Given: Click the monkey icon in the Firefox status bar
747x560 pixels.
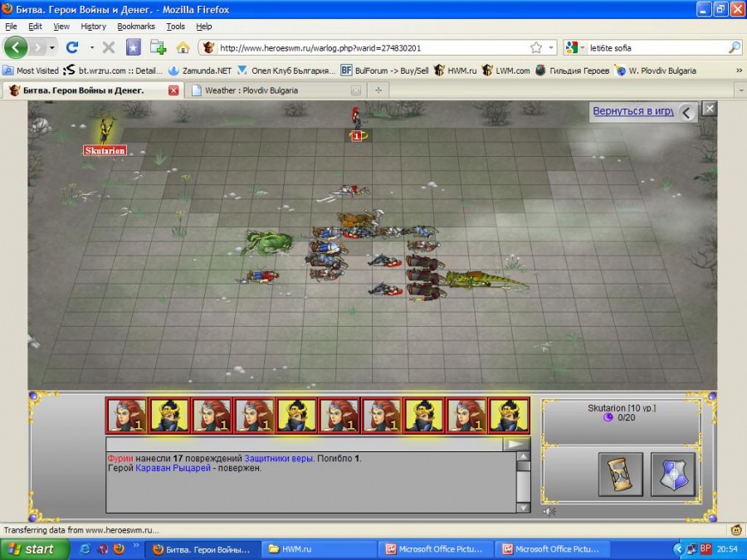Looking at the screenshot, I should pos(738,530).
